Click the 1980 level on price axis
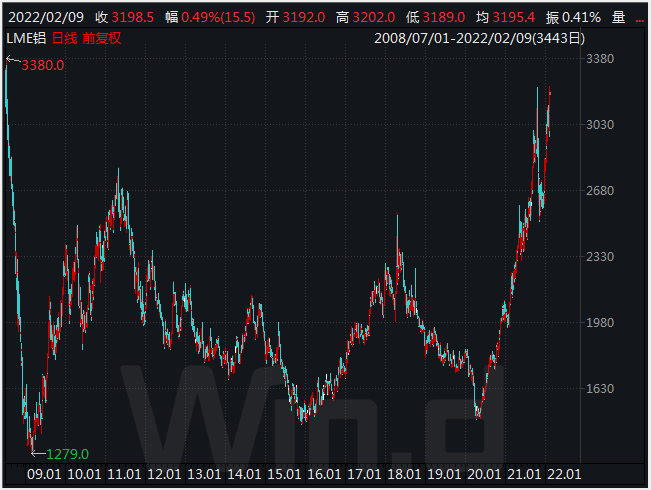The width and height of the screenshot is (651, 490). pos(602,323)
